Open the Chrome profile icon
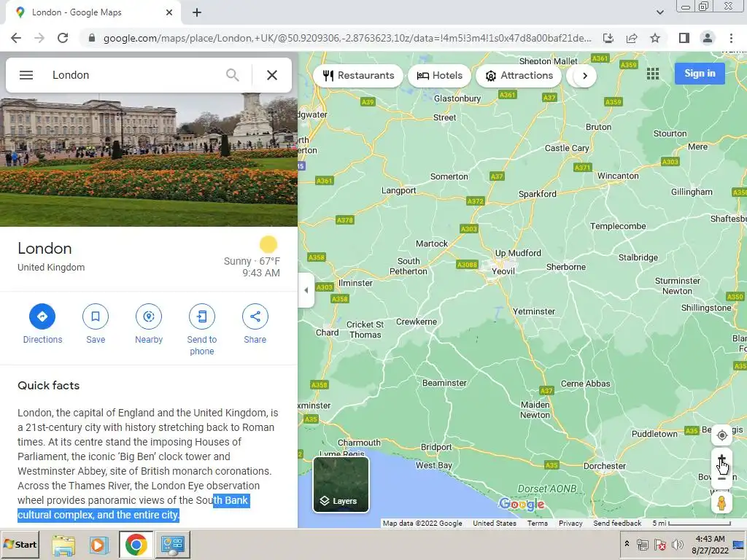This screenshot has width=747, height=560. coord(708,38)
